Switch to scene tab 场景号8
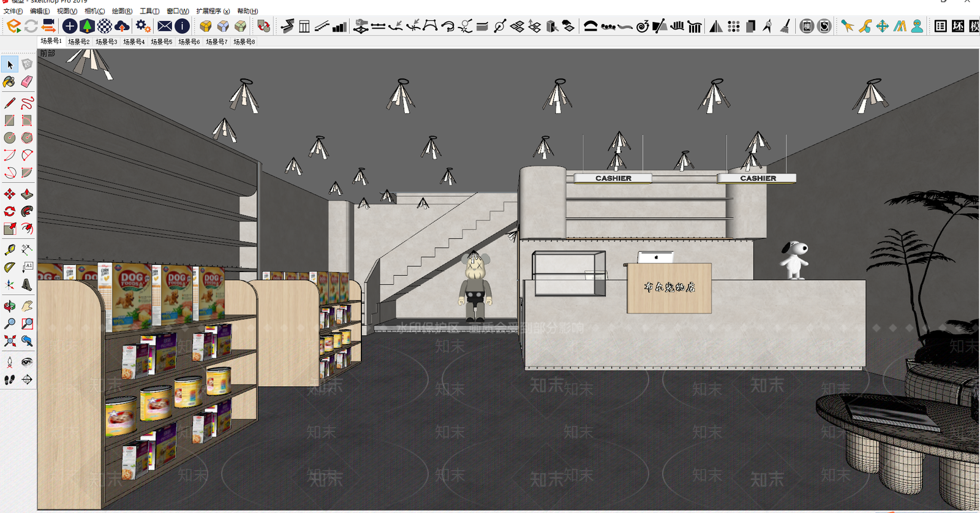 pos(244,42)
